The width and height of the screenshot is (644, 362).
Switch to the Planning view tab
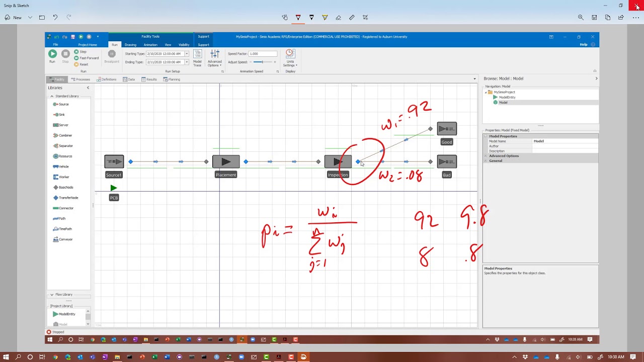pyautogui.click(x=172, y=79)
